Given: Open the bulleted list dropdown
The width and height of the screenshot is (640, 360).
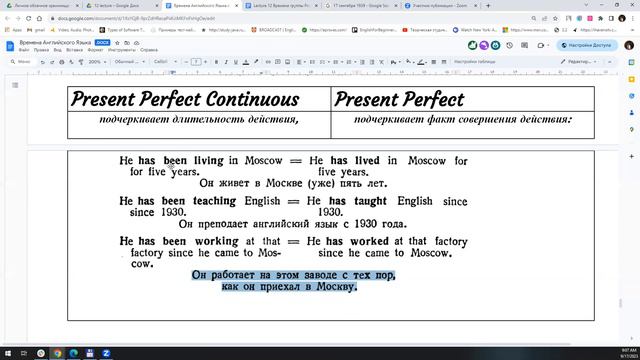Looking at the screenshot, I should click(x=337, y=62).
